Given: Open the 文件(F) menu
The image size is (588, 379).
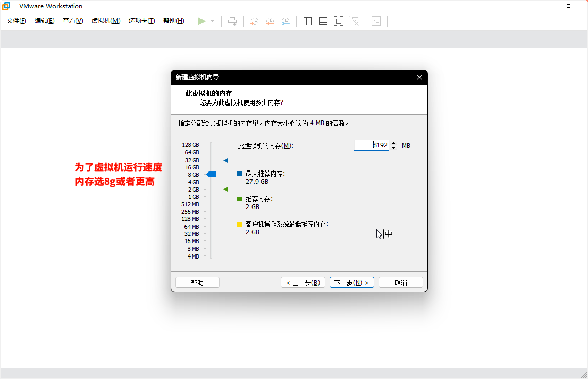Looking at the screenshot, I should [x=16, y=21].
